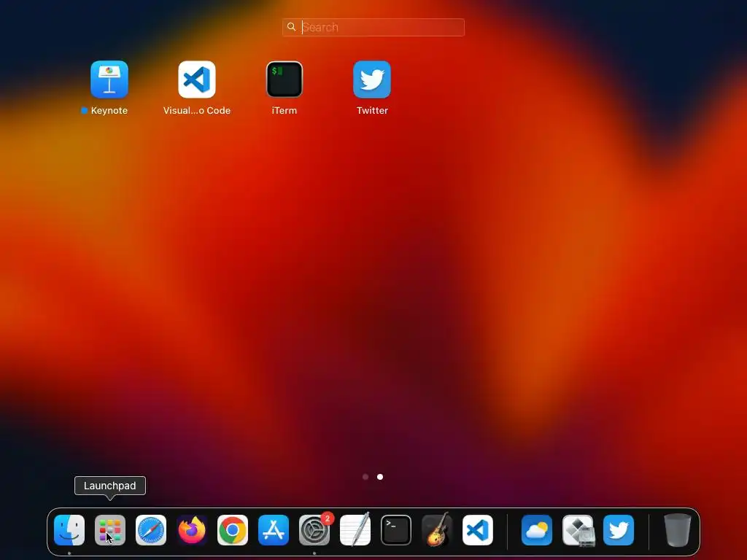Viewport: 747px width, 560px height.
Task: Open the cloud-and-sun weather app in Dock
Action: pos(537,530)
